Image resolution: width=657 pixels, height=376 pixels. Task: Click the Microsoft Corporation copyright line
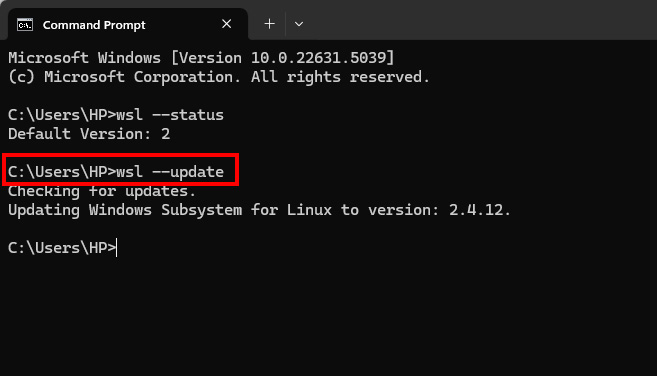219,77
